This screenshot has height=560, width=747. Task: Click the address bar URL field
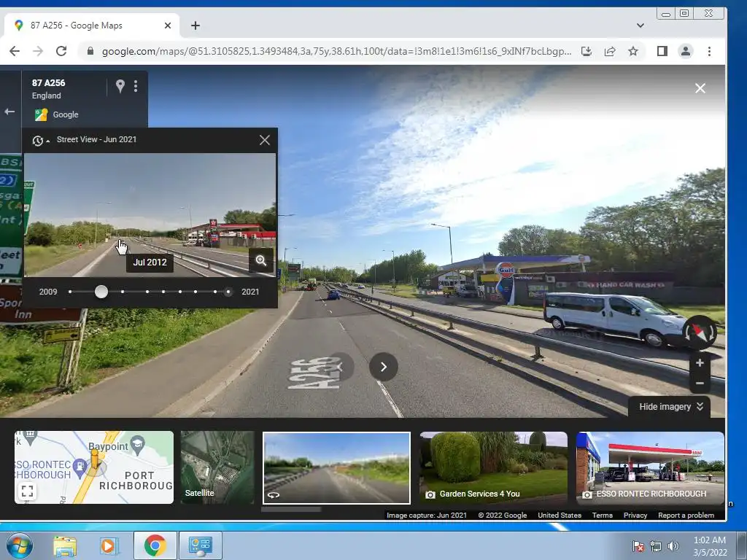(336, 52)
